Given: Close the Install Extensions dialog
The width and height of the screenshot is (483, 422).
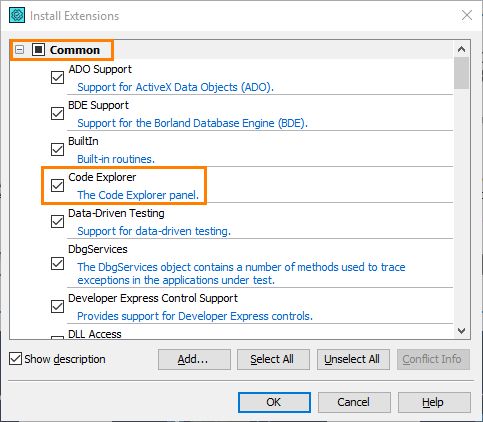Looking at the screenshot, I should coord(466,15).
